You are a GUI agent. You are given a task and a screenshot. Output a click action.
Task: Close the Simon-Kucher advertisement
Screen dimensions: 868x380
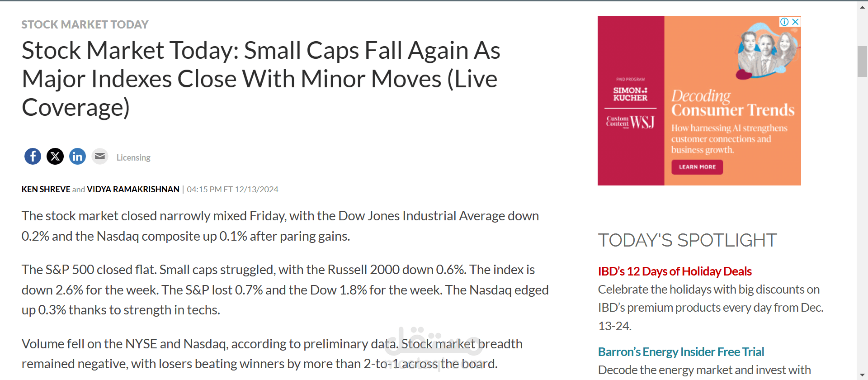click(x=795, y=22)
